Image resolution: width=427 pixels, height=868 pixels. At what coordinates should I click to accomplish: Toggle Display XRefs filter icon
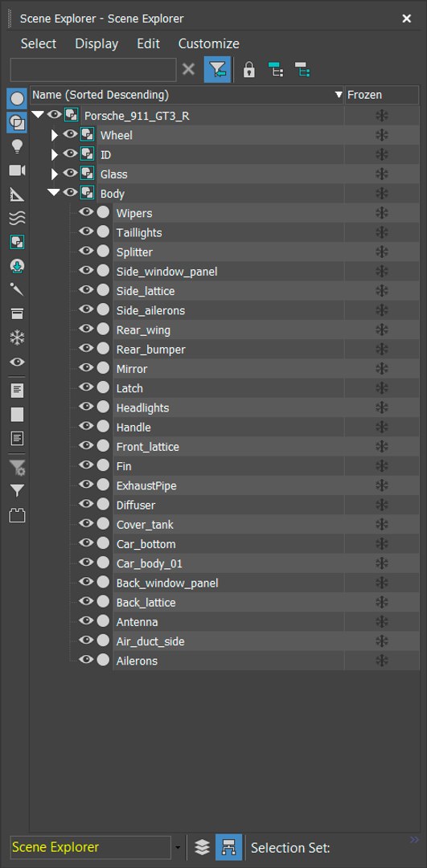coord(17,266)
